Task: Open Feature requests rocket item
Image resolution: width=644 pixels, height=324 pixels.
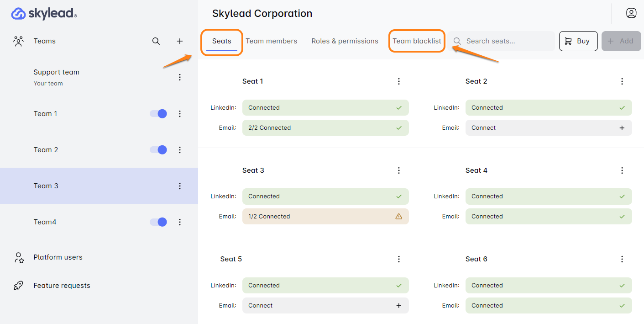Action: point(62,286)
